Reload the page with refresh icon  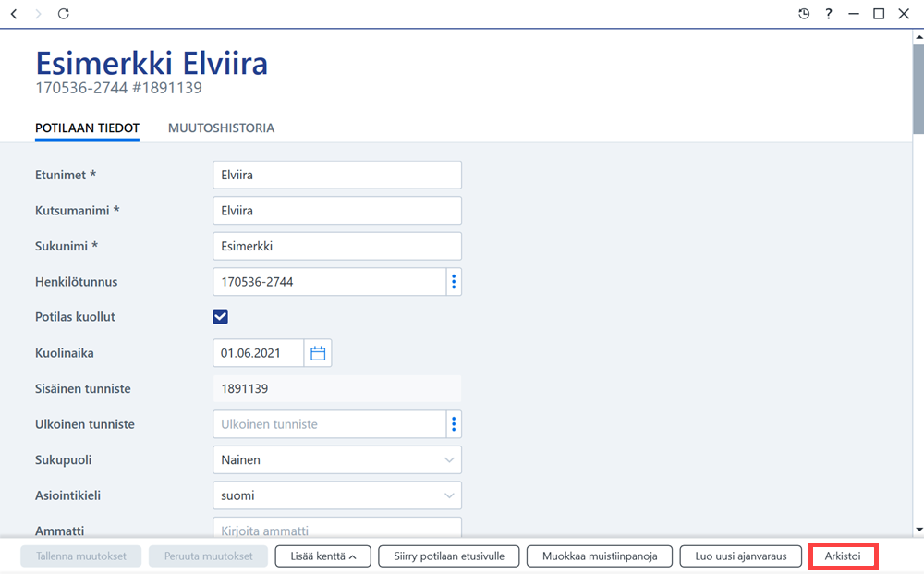point(64,14)
